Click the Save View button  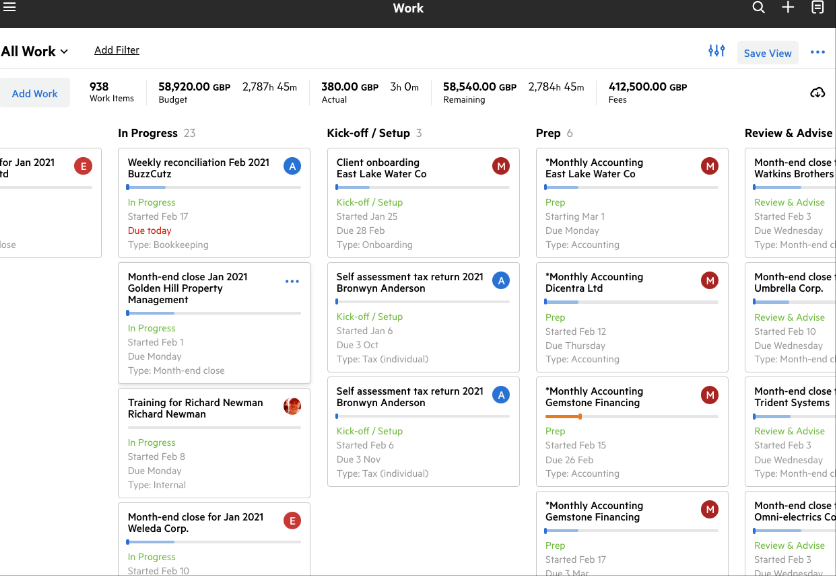(767, 53)
